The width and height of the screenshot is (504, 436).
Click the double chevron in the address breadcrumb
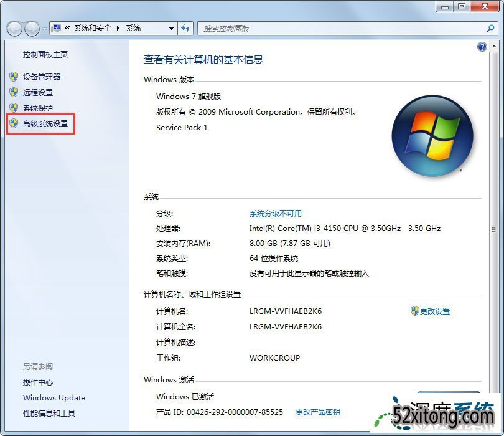point(67,28)
